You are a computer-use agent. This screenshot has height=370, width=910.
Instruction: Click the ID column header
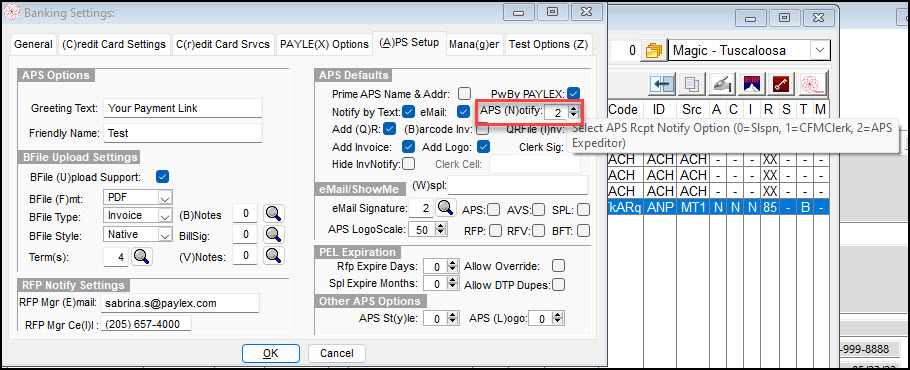click(660, 109)
